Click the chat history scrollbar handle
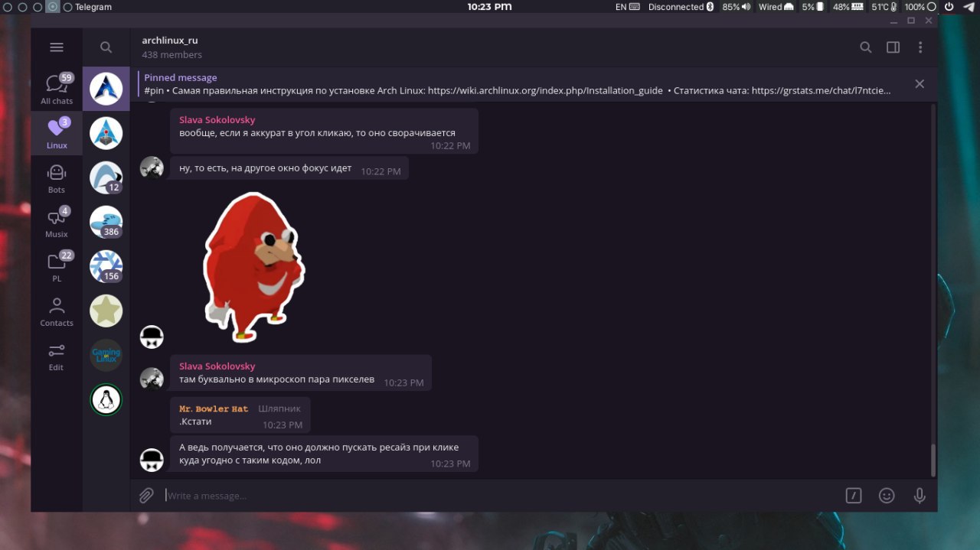 pos(932,460)
